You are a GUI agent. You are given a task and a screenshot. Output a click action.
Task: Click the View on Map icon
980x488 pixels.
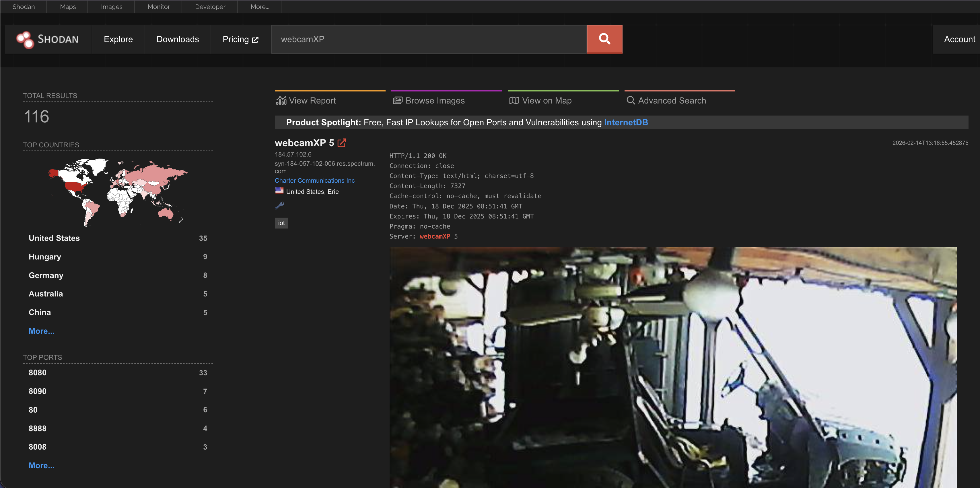click(x=514, y=100)
